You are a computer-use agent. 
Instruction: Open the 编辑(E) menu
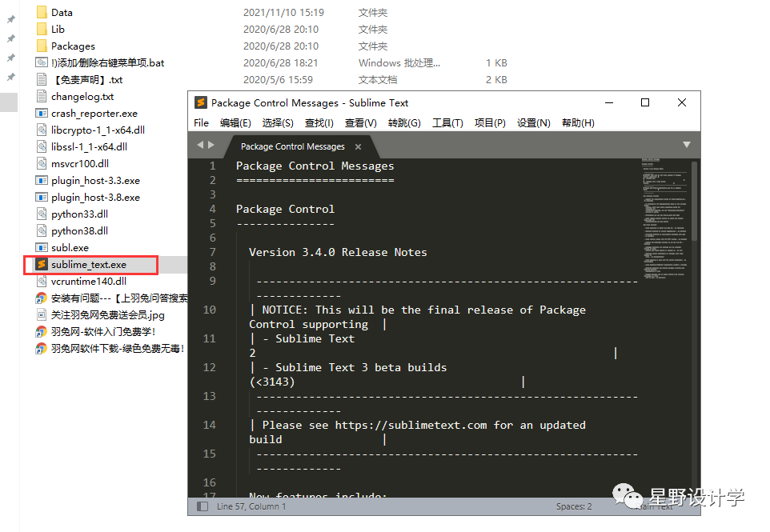click(x=235, y=122)
